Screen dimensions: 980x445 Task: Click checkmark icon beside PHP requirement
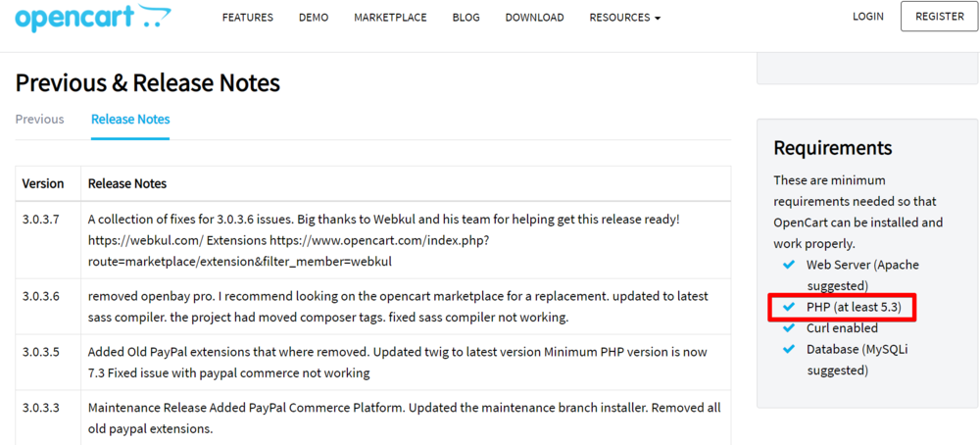(789, 308)
